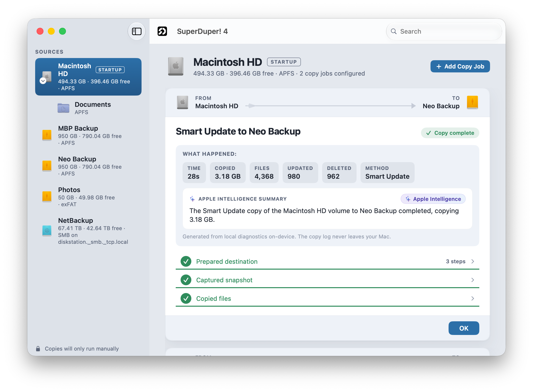Image resolution: width=533 pixels, height=392 pixels.
Task: Select MBP Backup volume in sidebar
Action: coord(88,135)
